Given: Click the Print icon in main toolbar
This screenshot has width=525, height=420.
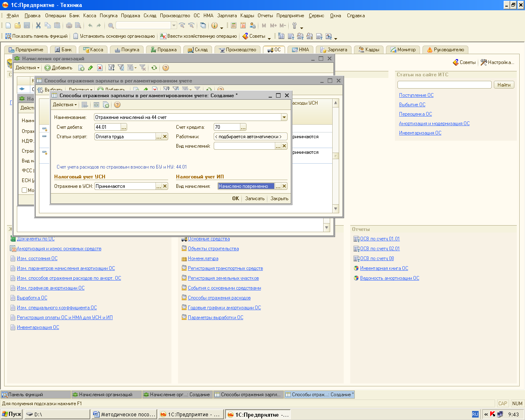Looking at the screenshot, I should pyautogui.click(x=69, y=25).
